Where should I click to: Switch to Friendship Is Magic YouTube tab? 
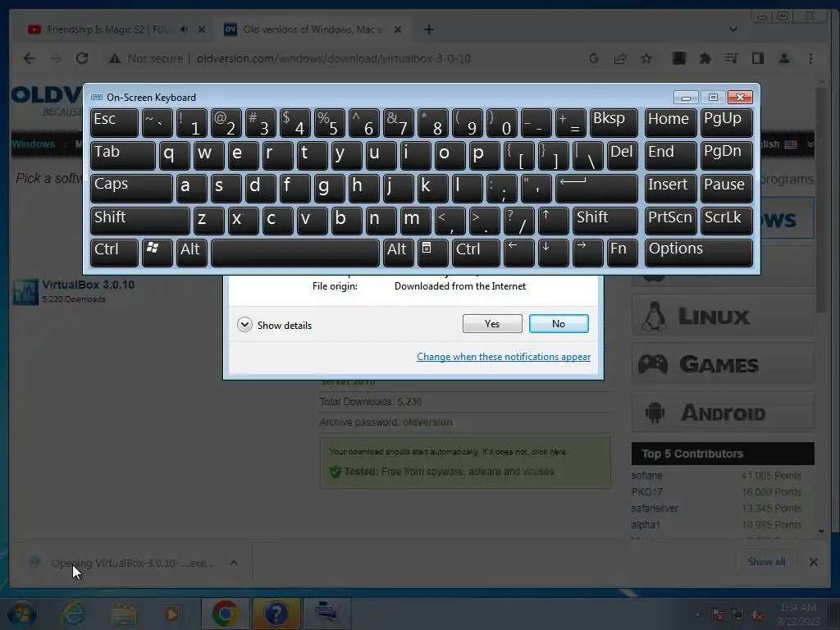click(x=107, y=30)
